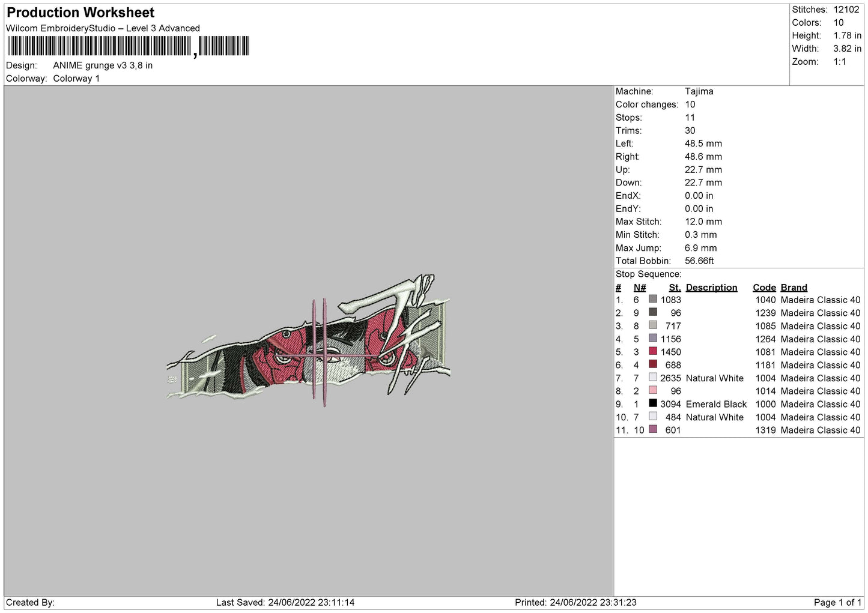This screenshot has height=613, width=868.
Task: Click the barcode beneath the worksheet title
Action: pyautogui.click(x=128, y=46)
